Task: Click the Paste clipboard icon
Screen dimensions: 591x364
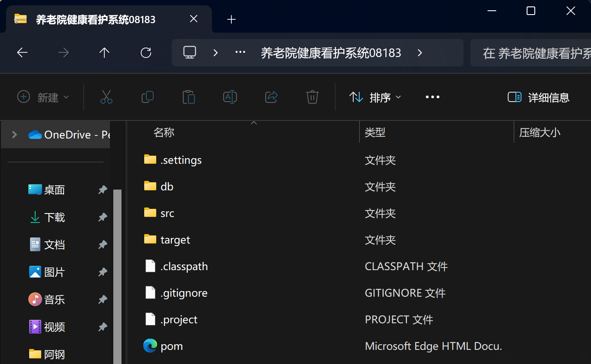Action: click(188, 97)
